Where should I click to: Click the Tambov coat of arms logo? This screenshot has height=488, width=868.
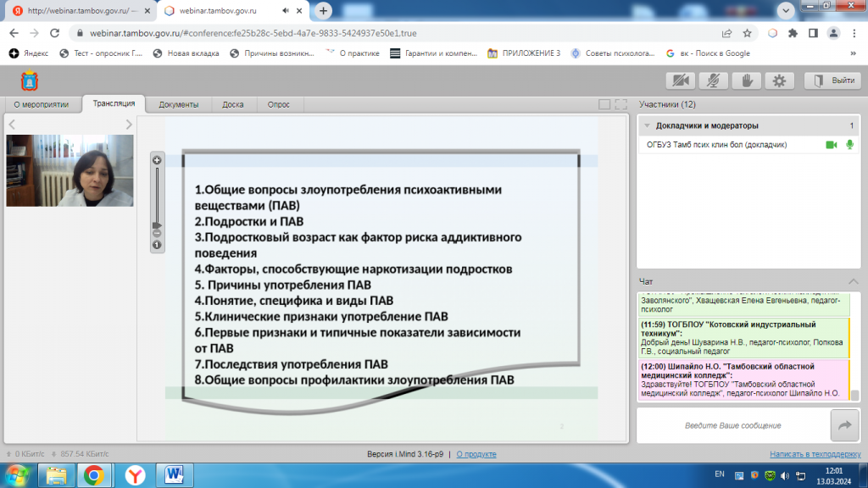pyautogui.click(x=30, y=80)
